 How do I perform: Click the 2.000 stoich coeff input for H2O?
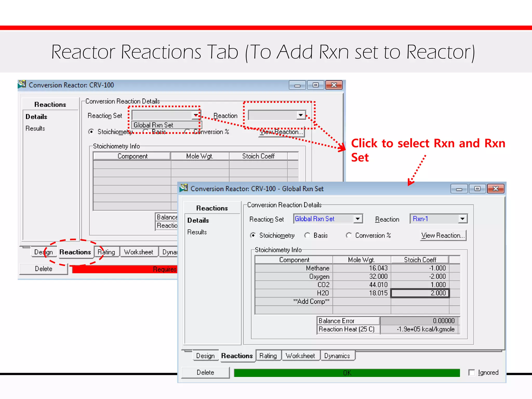[x=420, y=293]
